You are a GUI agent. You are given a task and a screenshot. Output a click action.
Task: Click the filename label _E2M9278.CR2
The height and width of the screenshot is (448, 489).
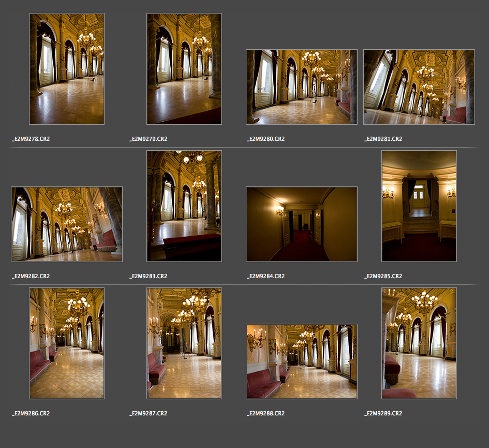(31, 139)
